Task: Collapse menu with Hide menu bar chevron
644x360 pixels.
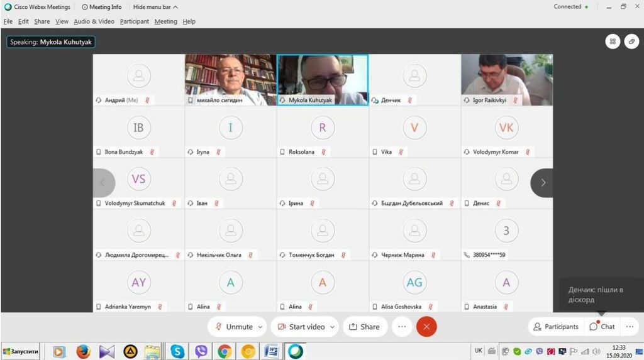Action: click(175, 7)
